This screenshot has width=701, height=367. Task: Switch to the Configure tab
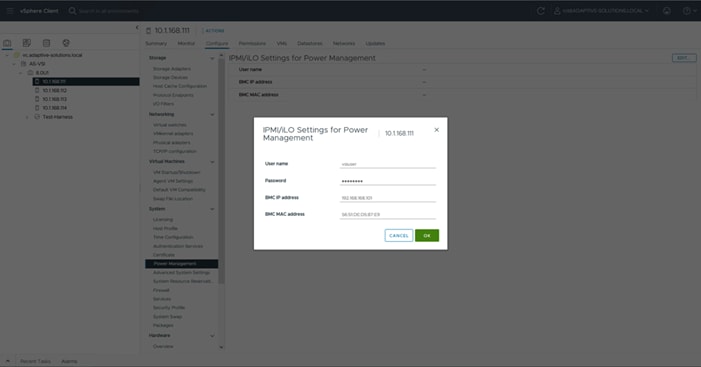(217, 43)
